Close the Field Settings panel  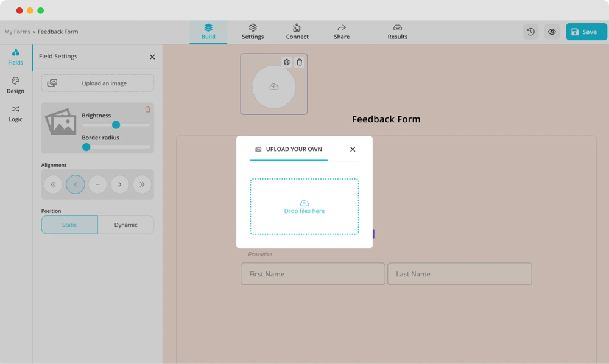[x=152, y=57]
